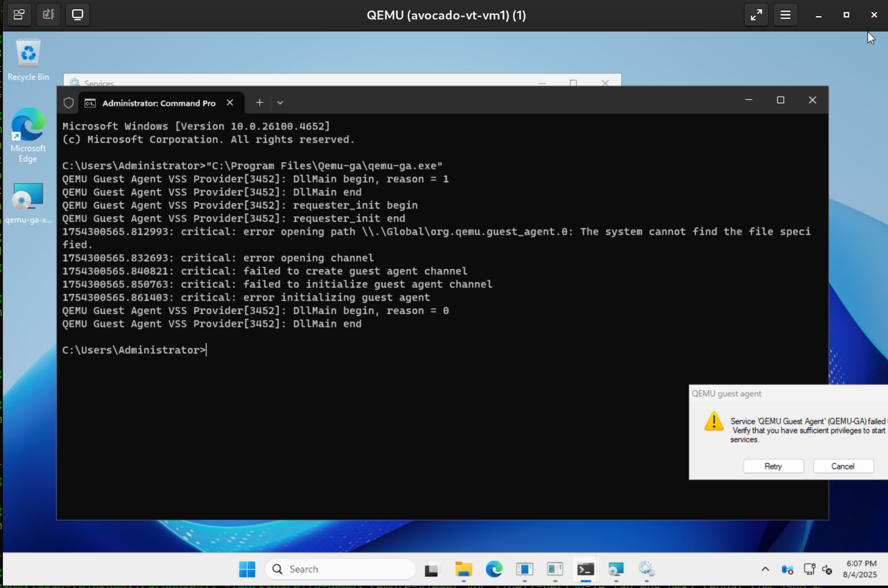Click the qemu-ga.exe command line text

pos(252,166)
